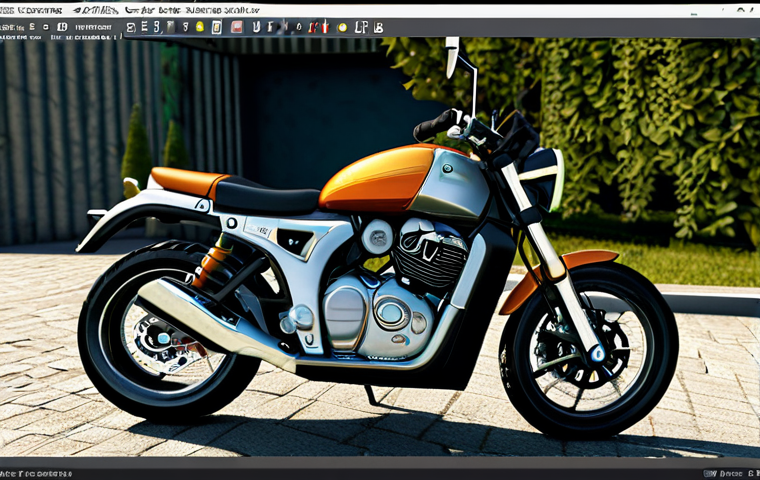Click the text label beside the '19' icon
Viewport: 760px width, 480px height.
pos(94,27)
